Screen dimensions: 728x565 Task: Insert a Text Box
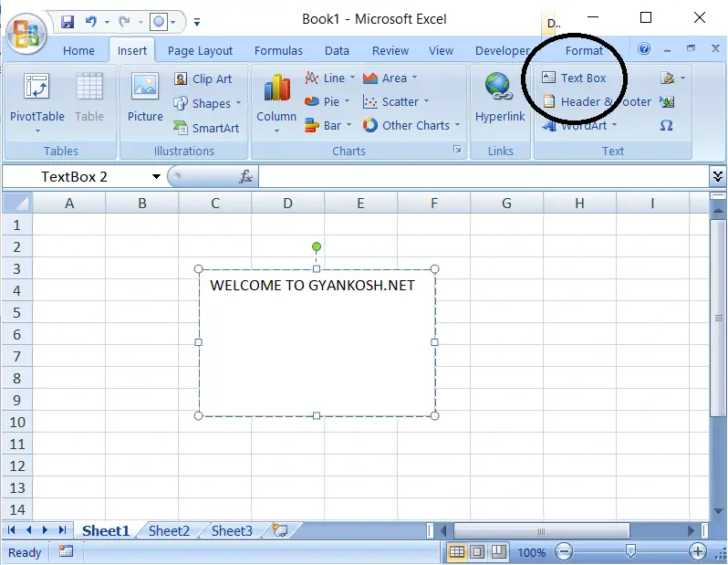click(574, 78)
